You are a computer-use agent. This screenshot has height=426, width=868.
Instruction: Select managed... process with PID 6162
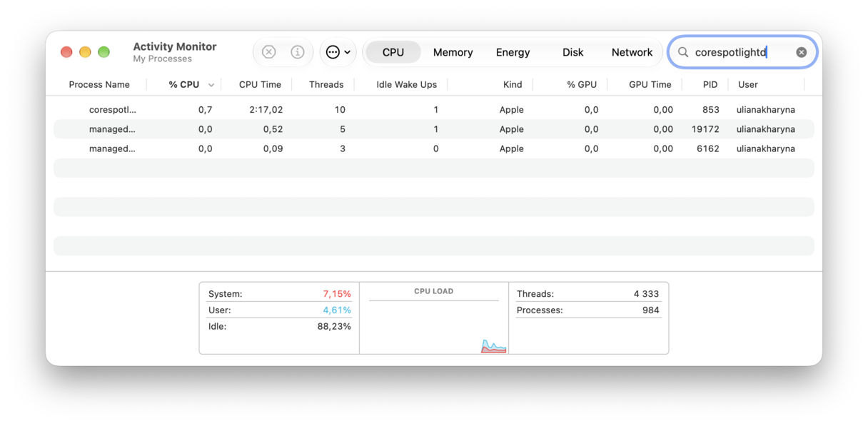[434, 148]
